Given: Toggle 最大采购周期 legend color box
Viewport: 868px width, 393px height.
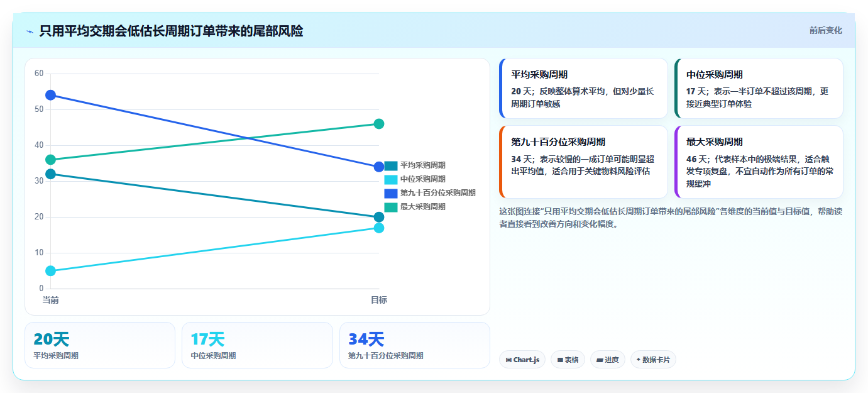Looking at the screenshot, I should [x=391, y=207].
